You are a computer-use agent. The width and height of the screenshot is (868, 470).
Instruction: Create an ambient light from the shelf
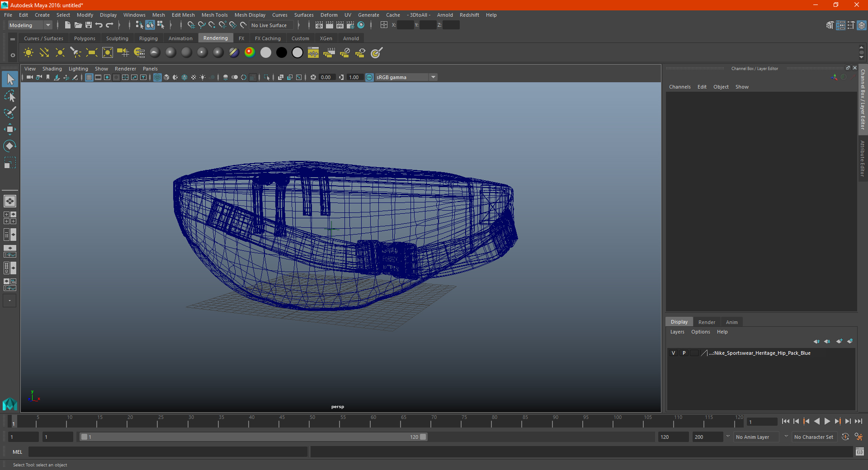pyautogui.click(x=28, y=53)
